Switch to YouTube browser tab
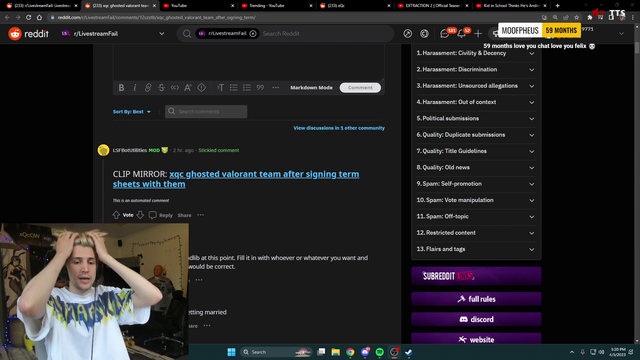Viewport: 640px width, 360px height. 198,6
